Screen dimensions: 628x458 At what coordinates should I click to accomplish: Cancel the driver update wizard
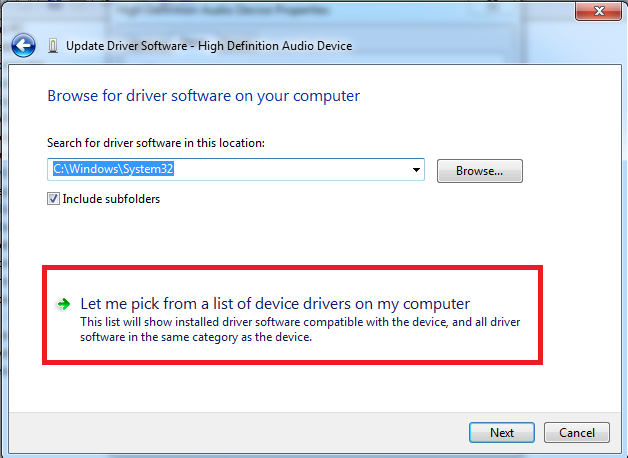coord(577,433)
